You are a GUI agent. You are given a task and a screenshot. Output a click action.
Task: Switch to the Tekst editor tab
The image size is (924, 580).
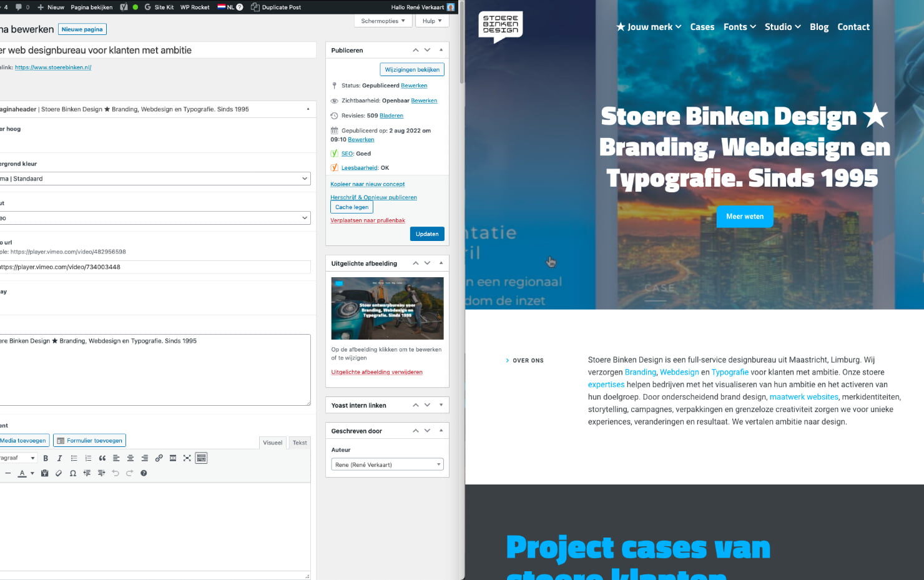click(300, 443)
